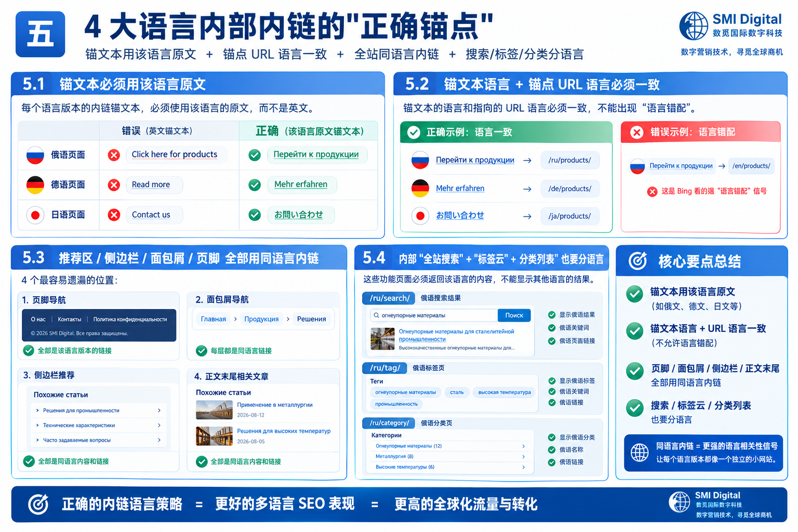Screen dimensions: 798x532
Task: Open Контакты in the footer navigation
Action: 70,320
